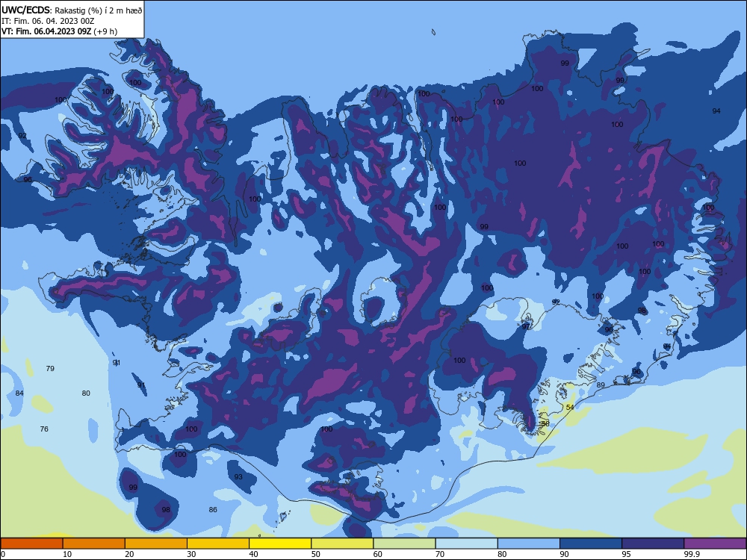Image resolution: width=747 pixels, height=560 pixels.
Task: Click the golden 30–40 legend swatch
Action: [218, 544]
